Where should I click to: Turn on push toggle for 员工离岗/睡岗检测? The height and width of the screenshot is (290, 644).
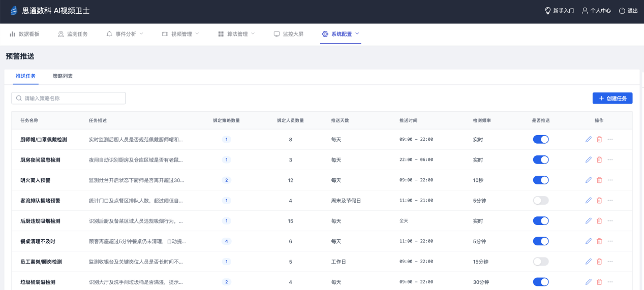tap(541, 261)
